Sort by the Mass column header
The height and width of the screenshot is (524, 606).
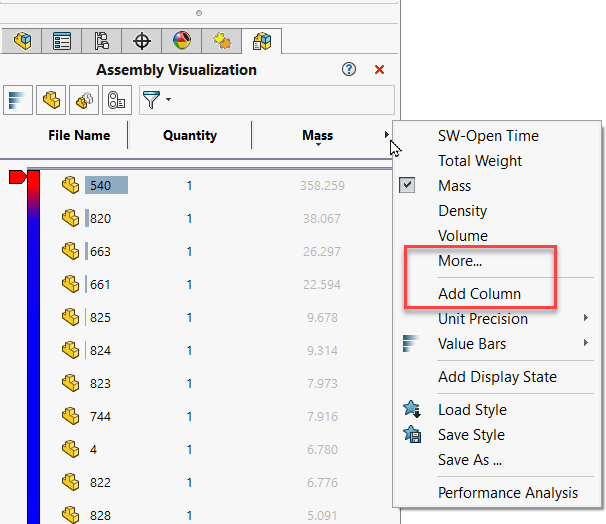point(317,136)
